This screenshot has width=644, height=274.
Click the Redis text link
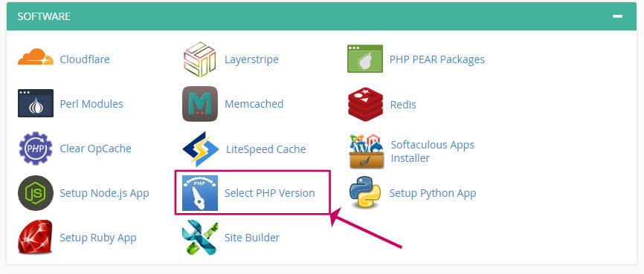[x=403, y=105]
